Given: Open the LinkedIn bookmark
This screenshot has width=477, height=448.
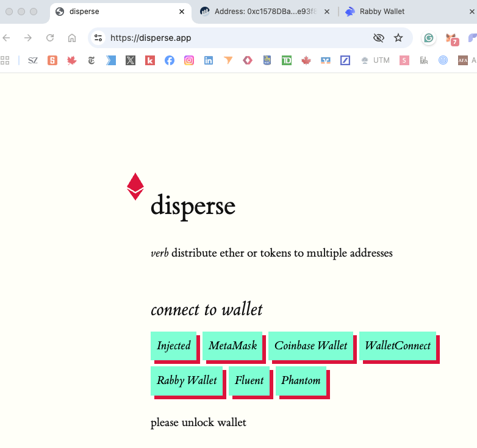Looking at the screenshot, I should tap(209, 60).
